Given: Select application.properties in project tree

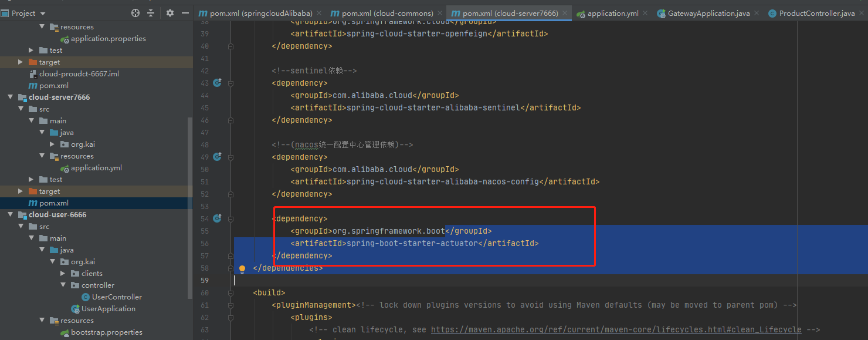Looking at the screenshot, I should click(108, 39).
